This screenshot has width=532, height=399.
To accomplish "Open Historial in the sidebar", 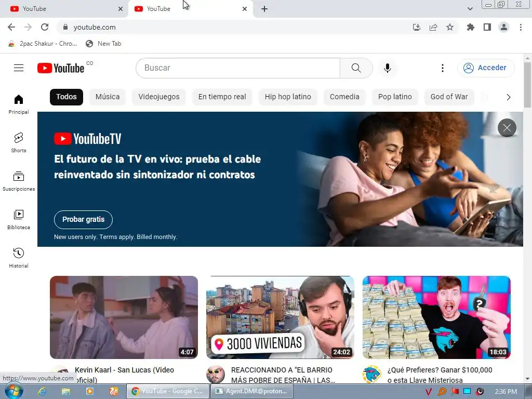I will pos(19,258).
